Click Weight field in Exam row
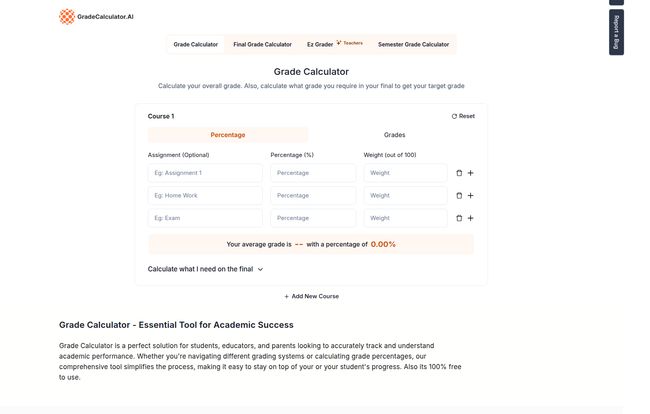Screen dimensions: 650x414 point(405,218)
